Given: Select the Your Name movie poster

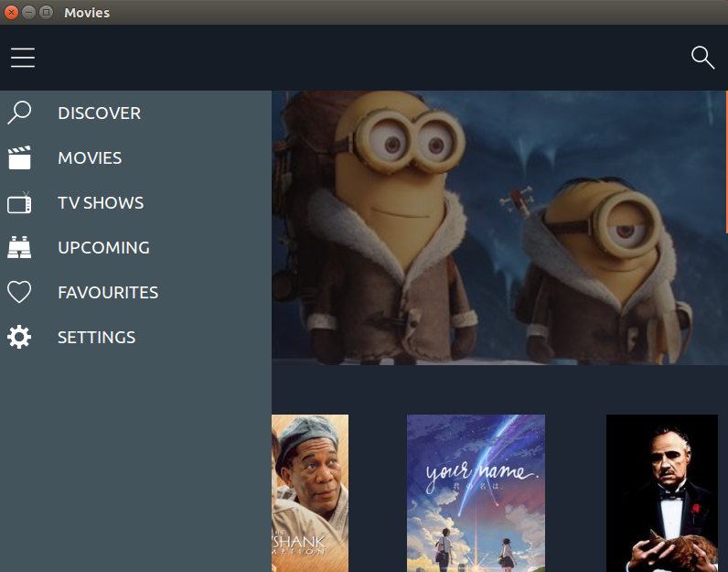Looking at the screenshot, I should (476, 493).
